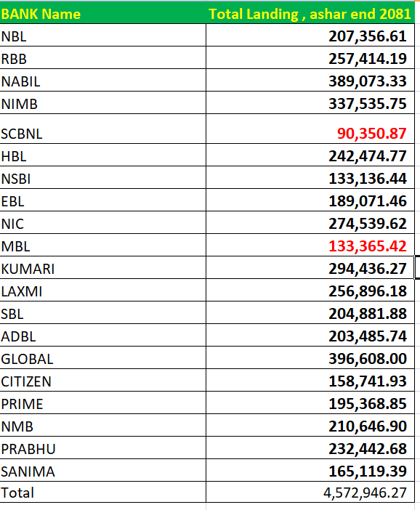Select the red MBL value 133,365.42

coord(310,245)
